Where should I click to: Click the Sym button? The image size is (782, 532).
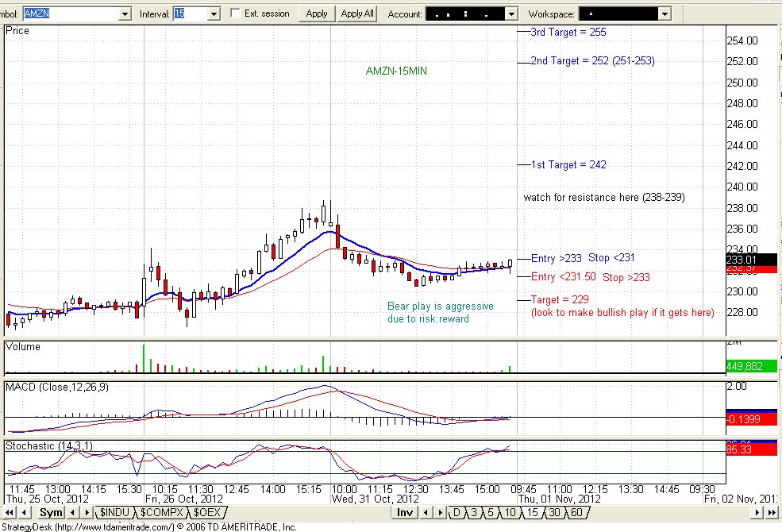51,512
